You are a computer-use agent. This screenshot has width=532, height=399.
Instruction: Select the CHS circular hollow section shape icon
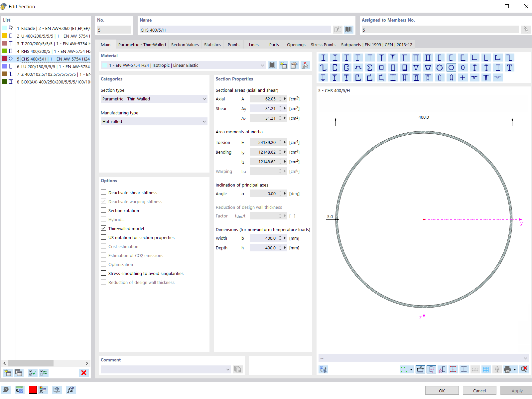pos(451,67)
